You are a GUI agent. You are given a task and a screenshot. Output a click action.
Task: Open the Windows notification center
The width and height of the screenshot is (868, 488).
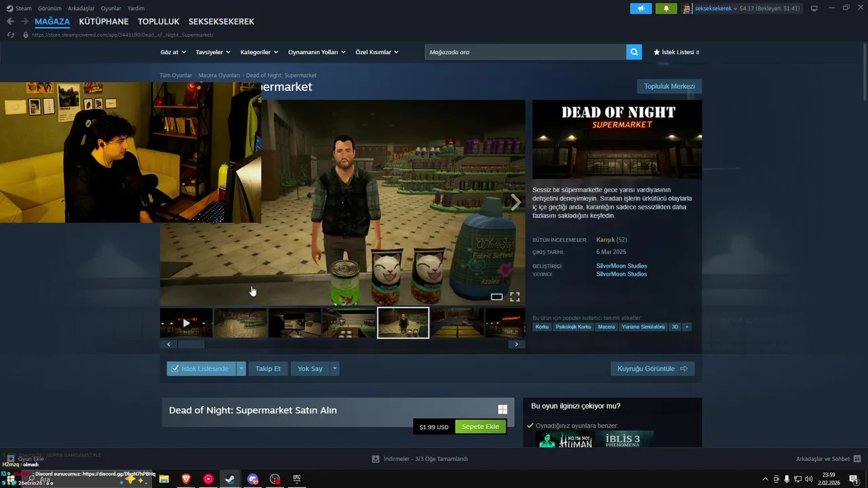[x=854, y=479]
